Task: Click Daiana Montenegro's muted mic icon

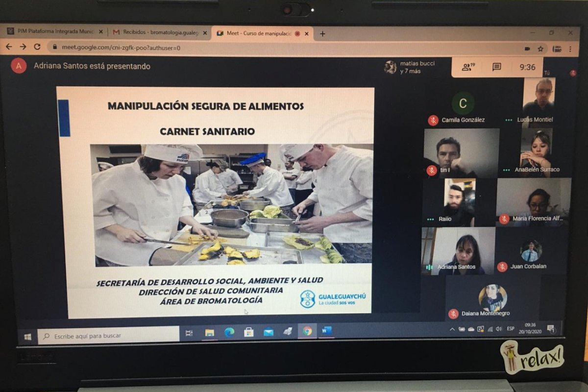Action: click(x=453, y=314)
